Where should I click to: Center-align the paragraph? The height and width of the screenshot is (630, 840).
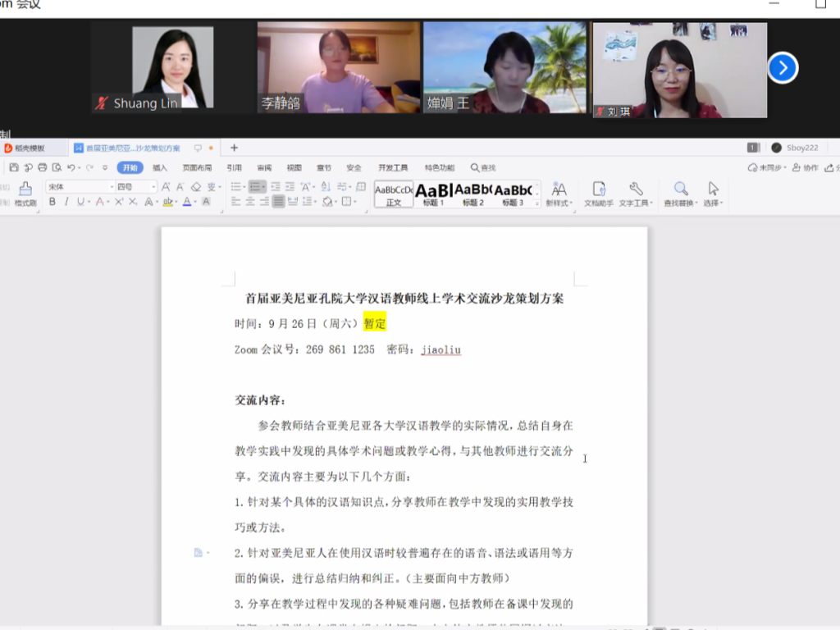[x=250, y=202]
